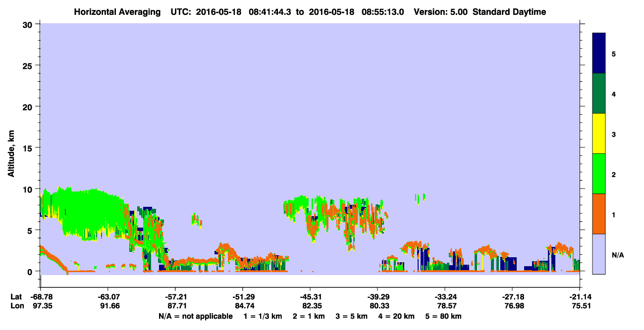Screen dimensions: 644x330
Task: Click 'Version: 5.00' in the title
Action: click(440, 12)
